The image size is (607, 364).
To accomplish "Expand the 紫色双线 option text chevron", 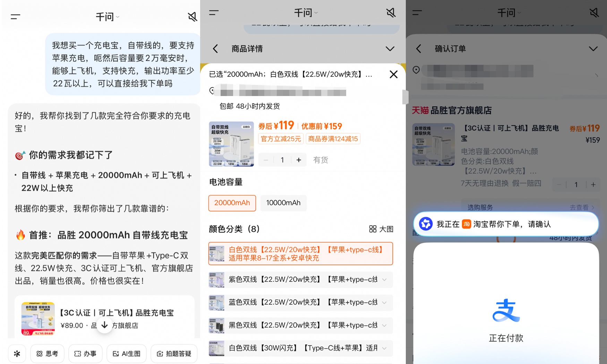I will 385,279.
